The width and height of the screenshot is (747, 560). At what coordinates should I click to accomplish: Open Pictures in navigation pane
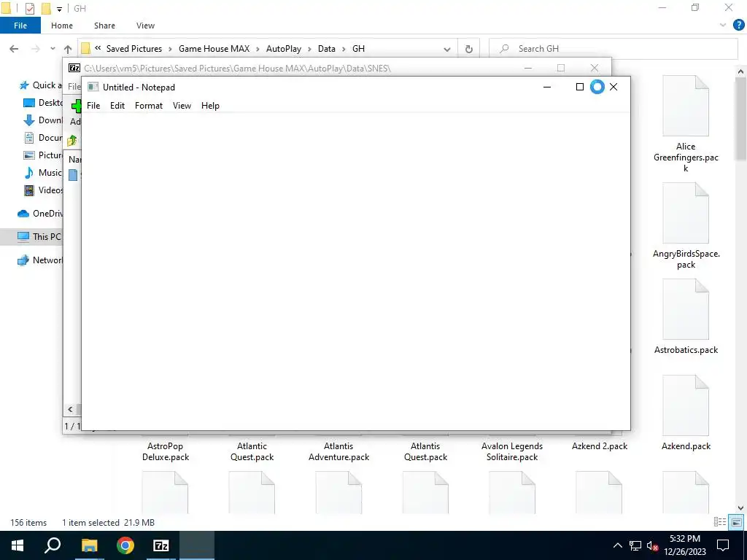pyautogui.click(x=43, y=155)
